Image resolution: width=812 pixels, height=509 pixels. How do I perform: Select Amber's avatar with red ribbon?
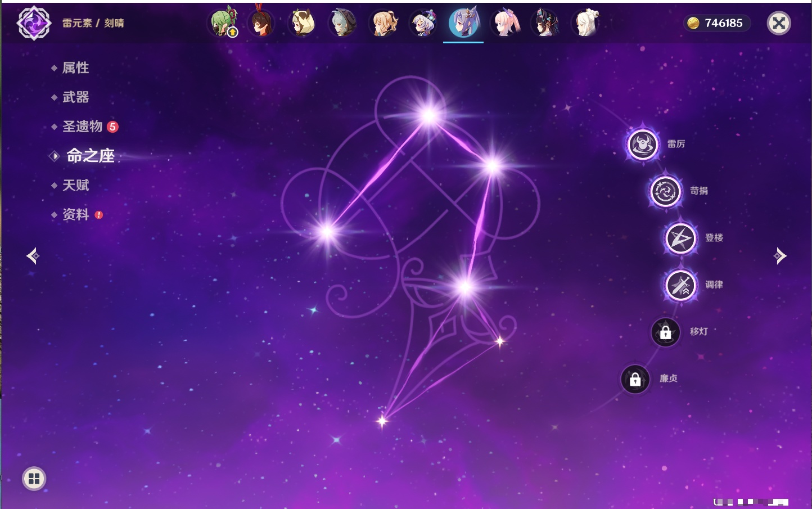261,22
